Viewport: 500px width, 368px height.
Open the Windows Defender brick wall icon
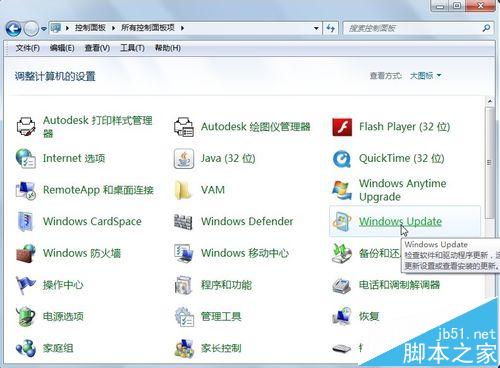[x=183, y=222]
